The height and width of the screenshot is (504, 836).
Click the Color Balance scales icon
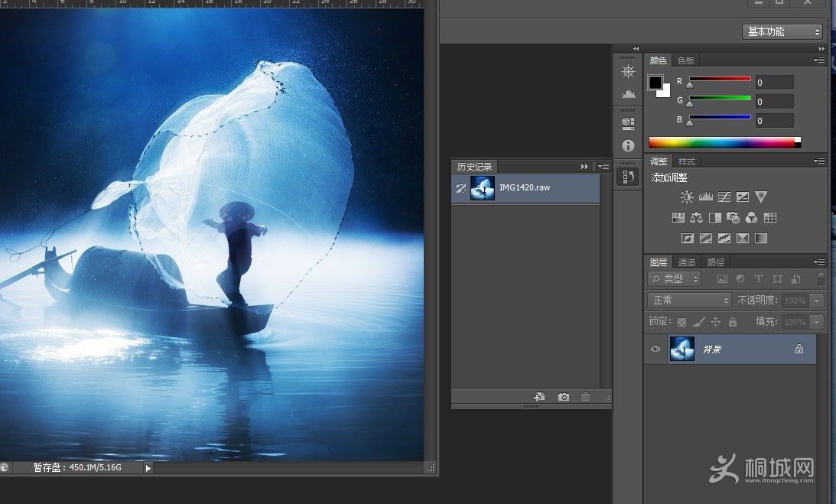point(696,218)
